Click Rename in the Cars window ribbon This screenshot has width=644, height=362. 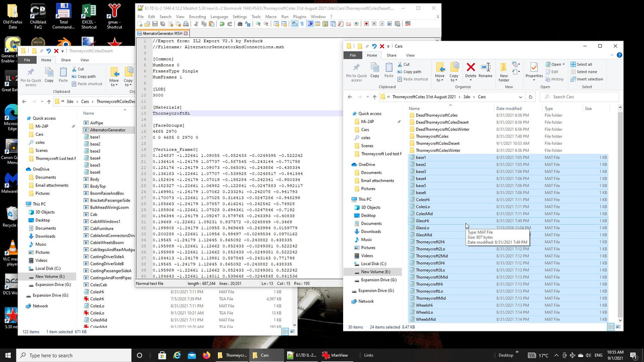point(486,70)
